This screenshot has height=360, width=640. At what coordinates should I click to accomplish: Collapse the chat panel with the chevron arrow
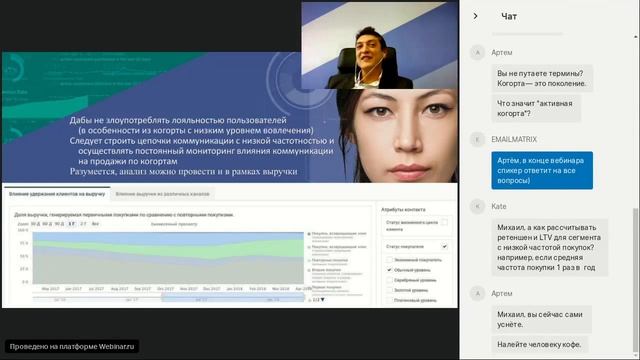click(x=475, y=16)
